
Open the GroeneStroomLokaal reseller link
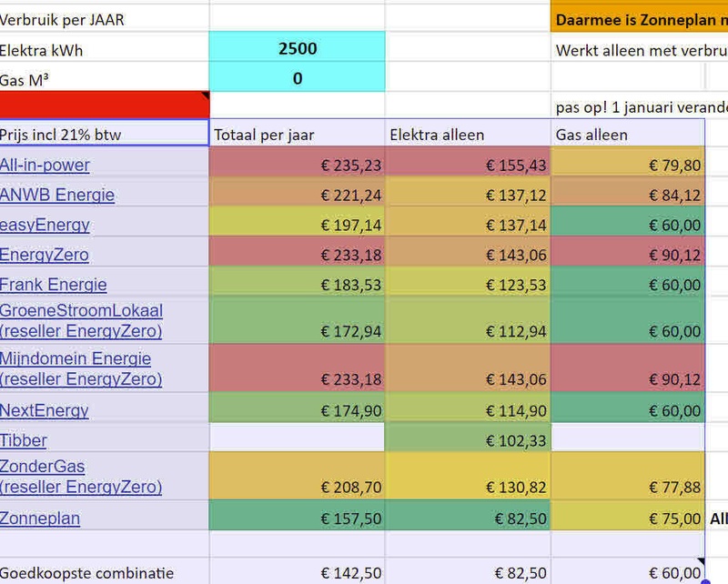point(81,321)
